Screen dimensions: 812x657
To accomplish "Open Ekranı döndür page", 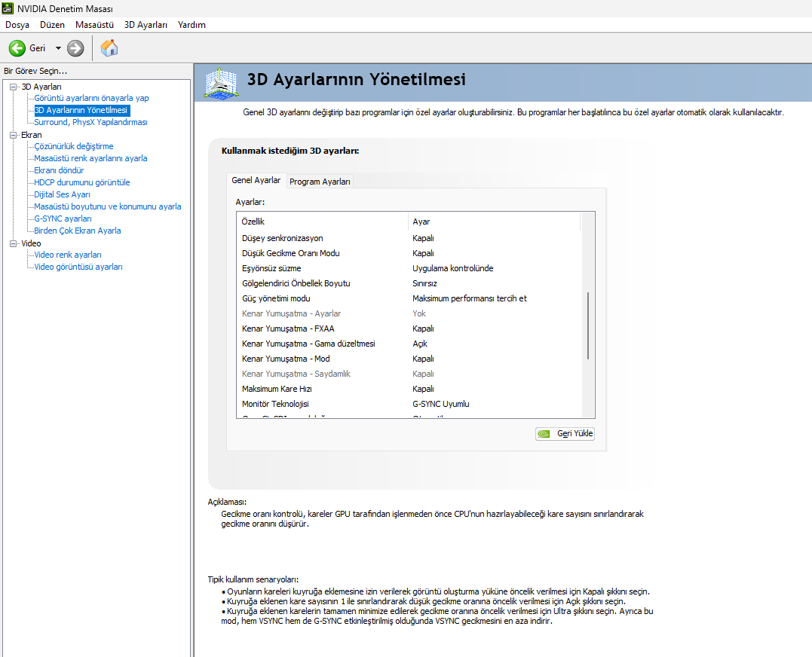I will (59, 171).
